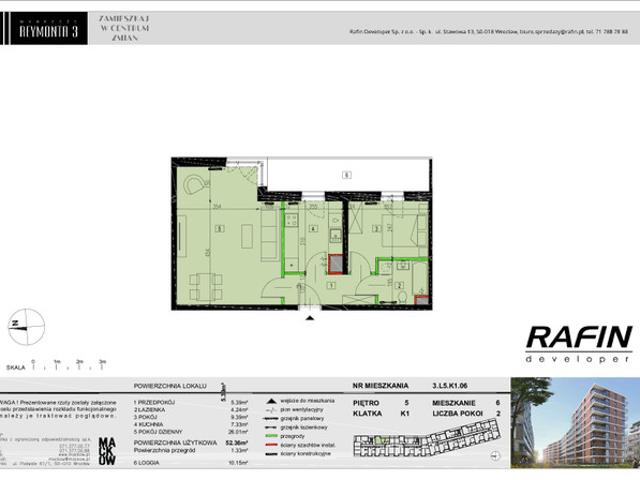Click room label 2 in the bathroom
Viewport: 640px width, 480px height.
400,286
